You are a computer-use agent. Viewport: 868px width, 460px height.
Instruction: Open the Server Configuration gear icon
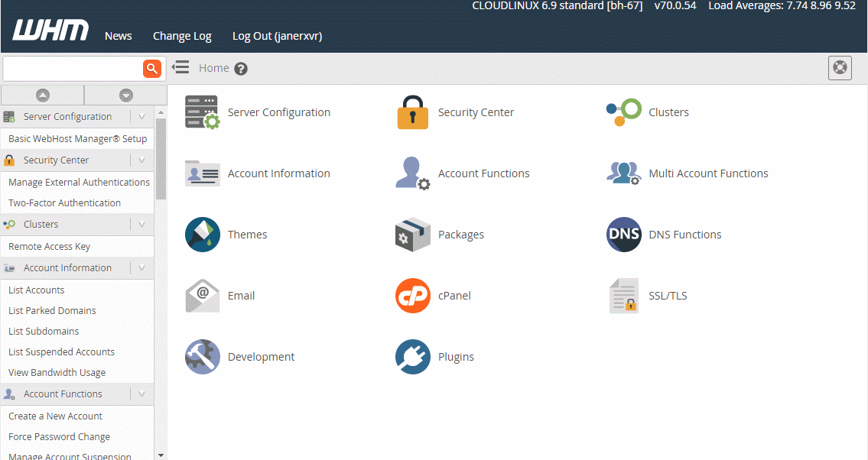(x=202, y=112)
